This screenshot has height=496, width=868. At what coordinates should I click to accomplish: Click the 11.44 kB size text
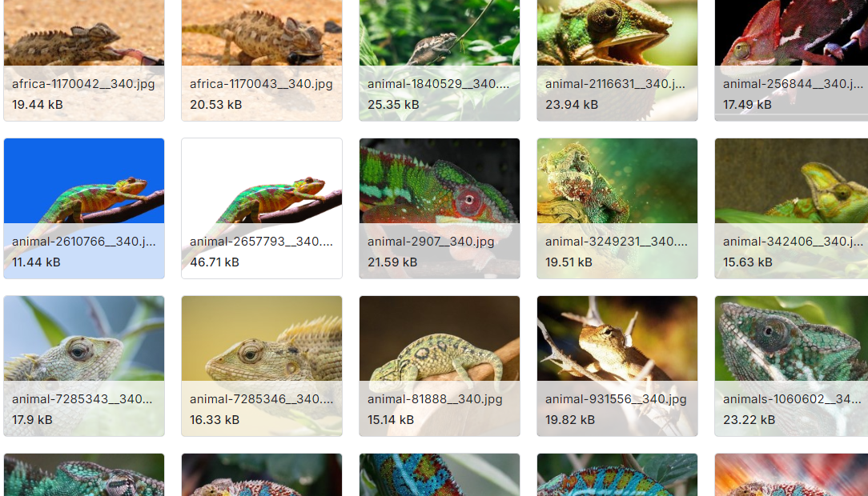point(36,262)
